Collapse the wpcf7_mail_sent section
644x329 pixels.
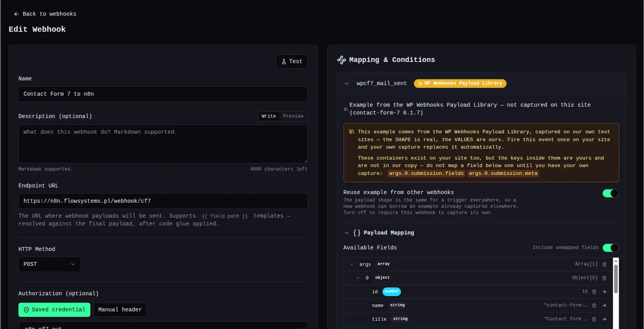(x=347, y=84)
